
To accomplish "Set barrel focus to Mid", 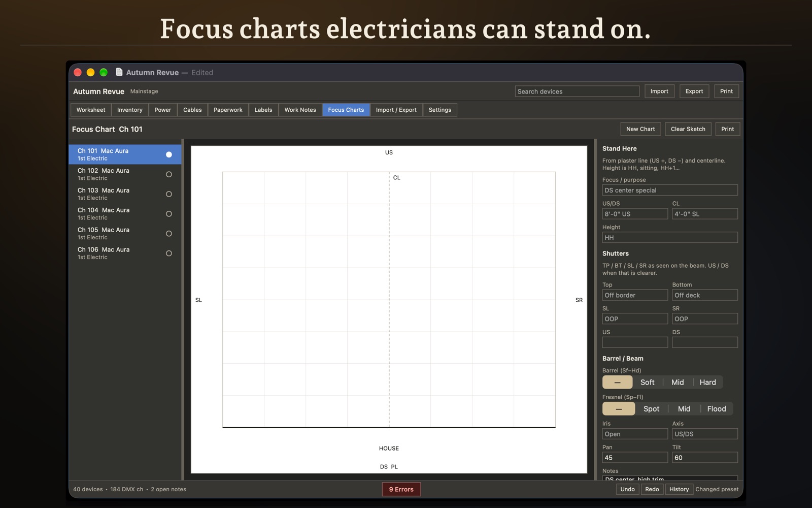I will [x=678, y=383].
